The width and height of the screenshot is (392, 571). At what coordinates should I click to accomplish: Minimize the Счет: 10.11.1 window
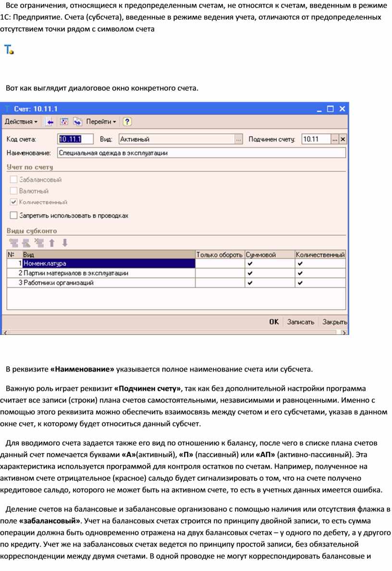[x=319, y=109]
